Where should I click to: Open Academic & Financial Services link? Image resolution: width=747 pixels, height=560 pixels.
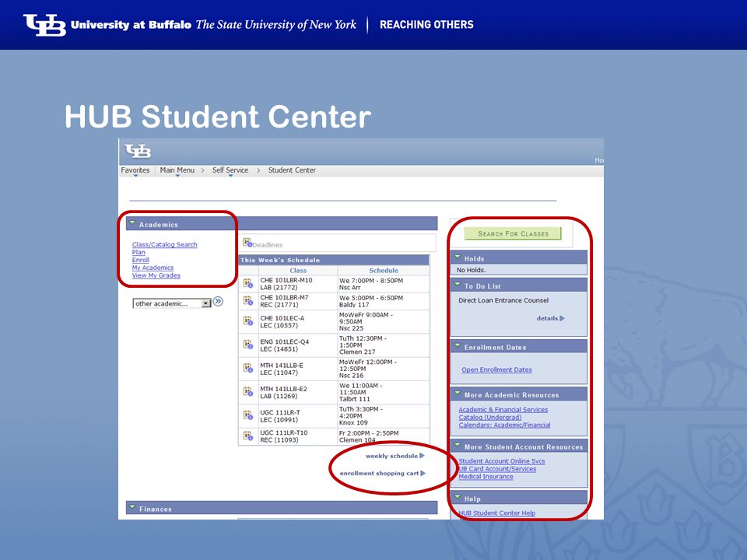(x=503, y=410)
